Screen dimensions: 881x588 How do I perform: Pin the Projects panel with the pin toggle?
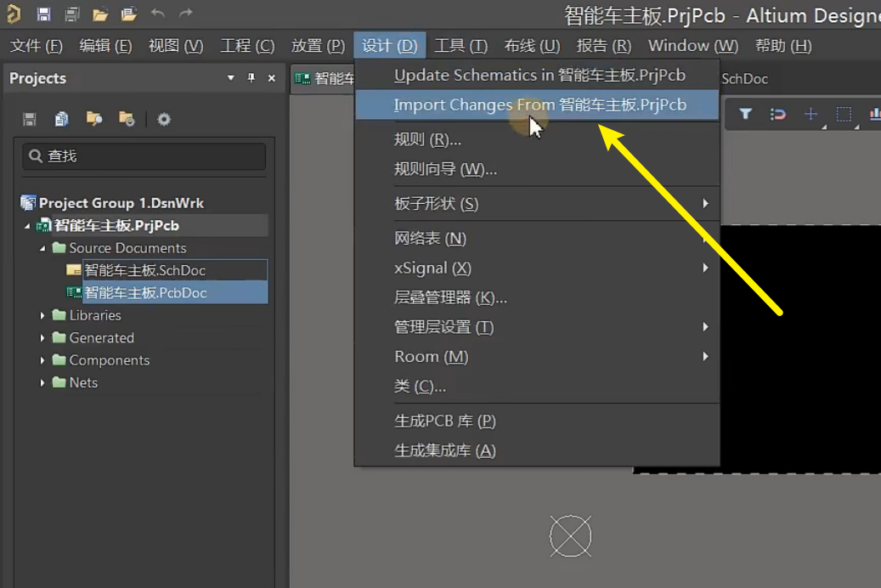click(x=251, y=78)
